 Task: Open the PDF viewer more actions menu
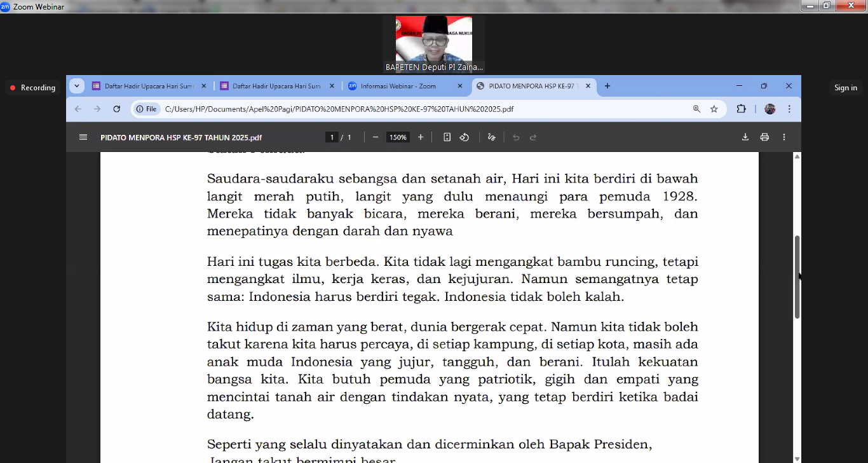point(784,137)
